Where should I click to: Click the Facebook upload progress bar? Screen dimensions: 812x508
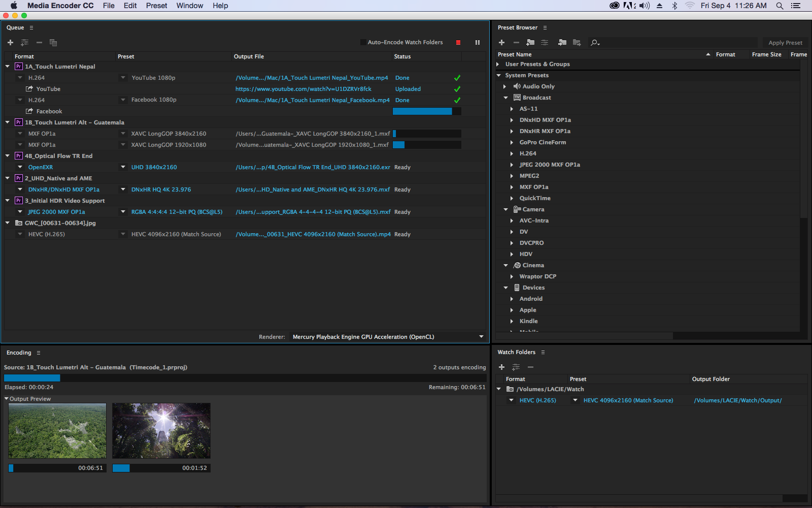[427, 111]
